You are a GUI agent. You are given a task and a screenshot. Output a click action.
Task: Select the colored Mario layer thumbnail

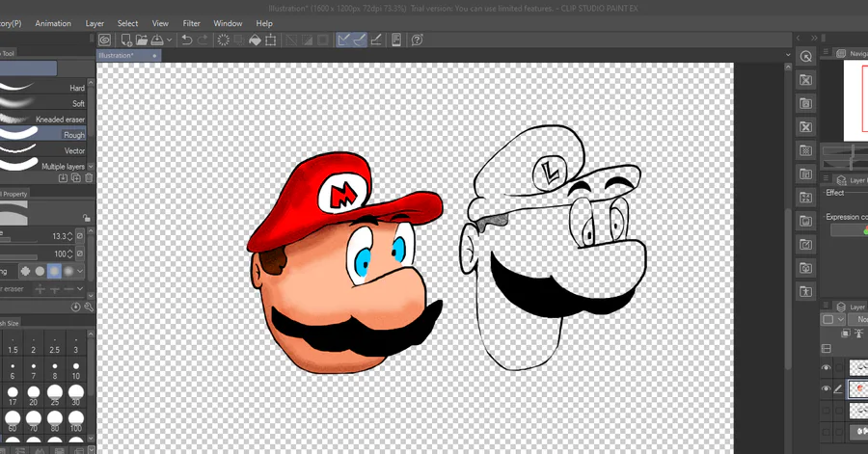coord(858,388)
